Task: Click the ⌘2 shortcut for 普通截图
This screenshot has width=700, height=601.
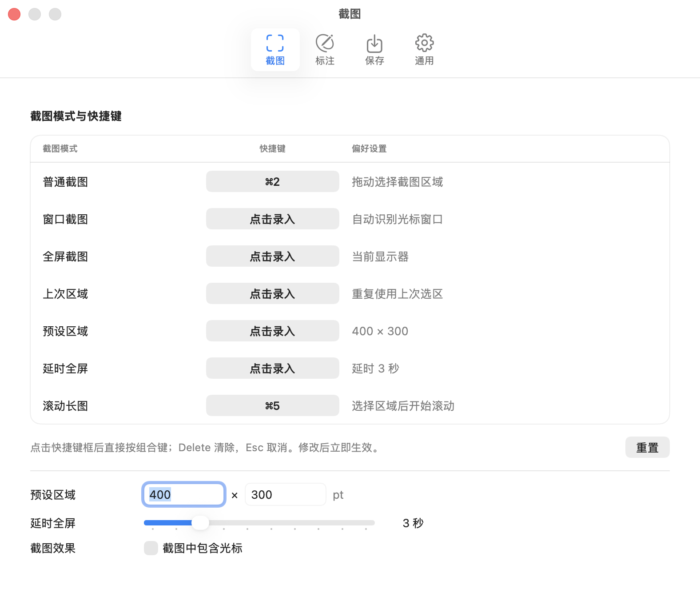Action: (272, 181)
